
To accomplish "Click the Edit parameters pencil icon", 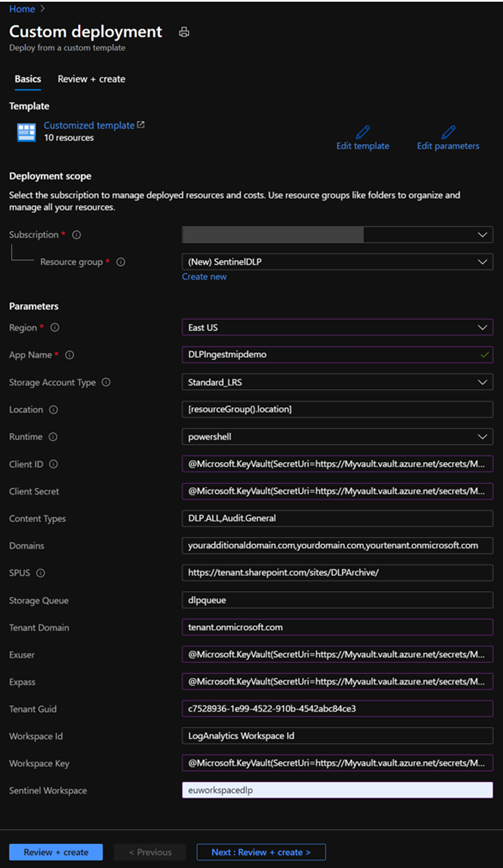I will click(448, 132).
